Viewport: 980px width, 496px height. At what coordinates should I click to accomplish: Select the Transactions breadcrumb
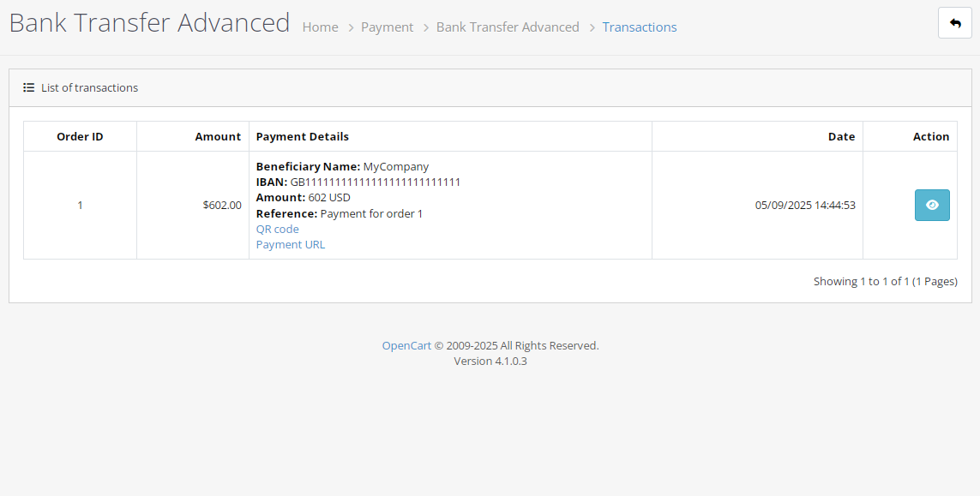pos(640,27)
